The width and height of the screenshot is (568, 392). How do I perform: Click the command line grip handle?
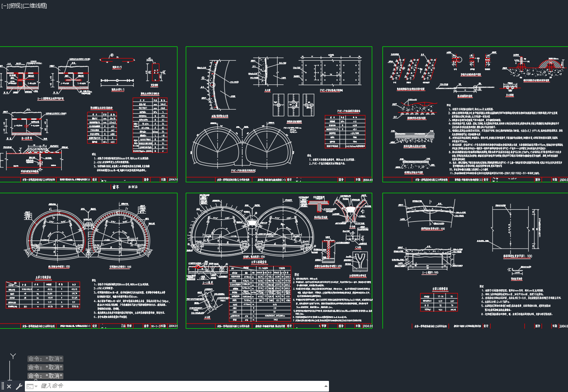(x=3, y=386)
